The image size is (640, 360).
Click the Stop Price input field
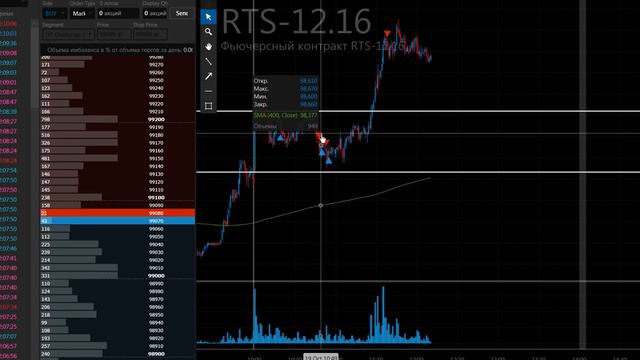tap(150, 35)
